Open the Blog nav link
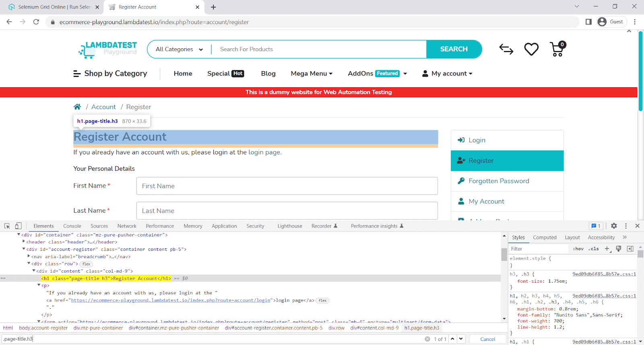644x345 pixels. pyautogui.click(x=268, y=74)
